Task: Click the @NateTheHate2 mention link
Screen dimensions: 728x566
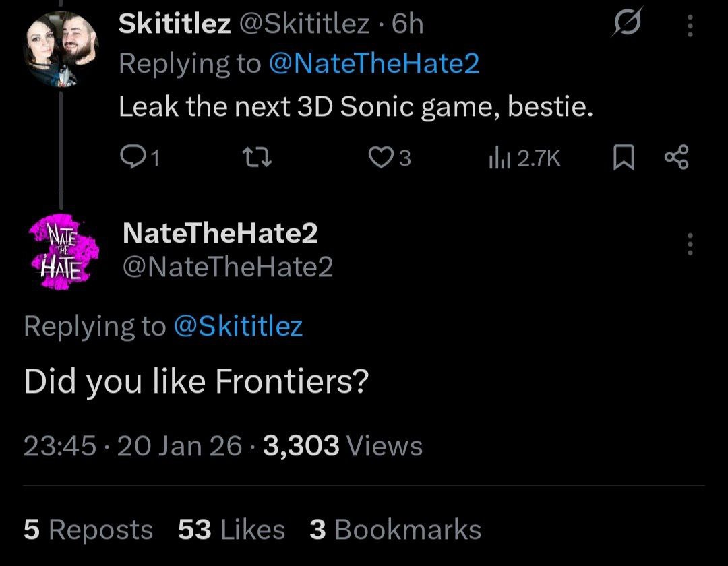Action: (373, 64)
